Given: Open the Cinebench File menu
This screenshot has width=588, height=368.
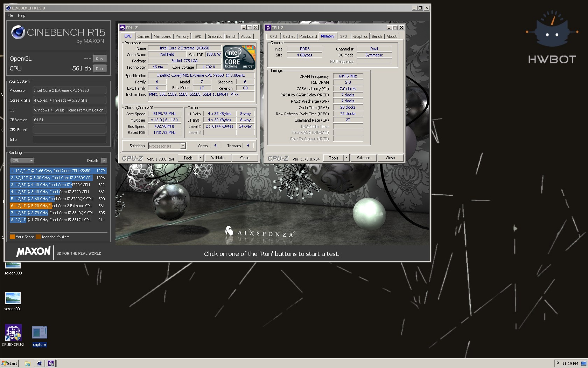Looking at the screenshot, I should click(10, 15).
